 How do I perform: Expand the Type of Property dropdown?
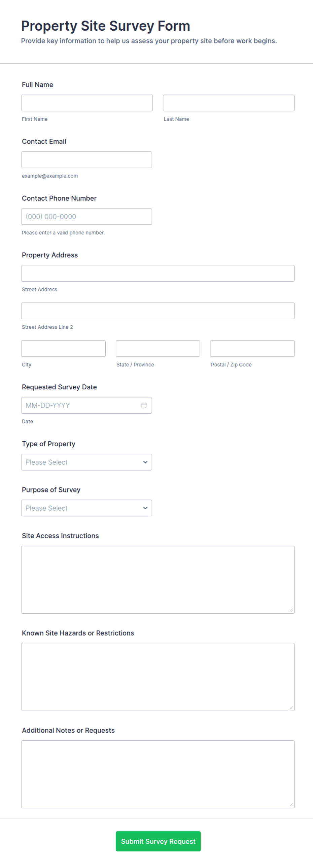click(x=86, y=462)
